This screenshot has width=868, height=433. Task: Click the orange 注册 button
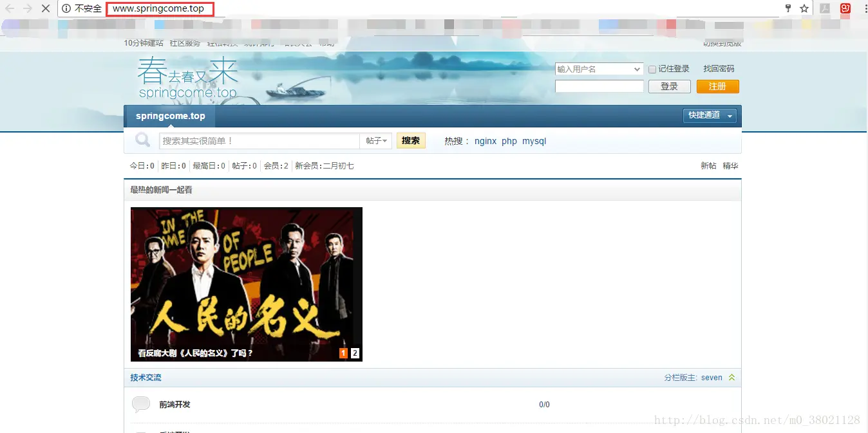(x=717, y=86)
